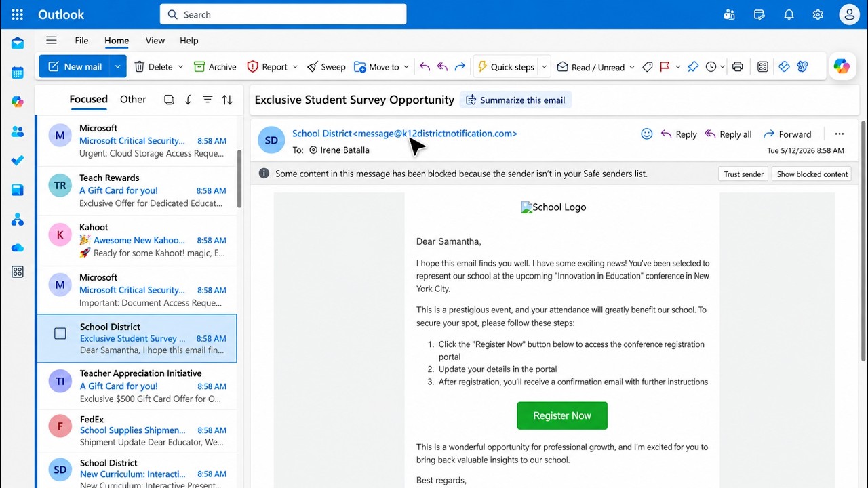Image resolution: width=868 pixels, height=488 pixels.
Task: Open the Help ribbon tab
Action: pos(189,41)
